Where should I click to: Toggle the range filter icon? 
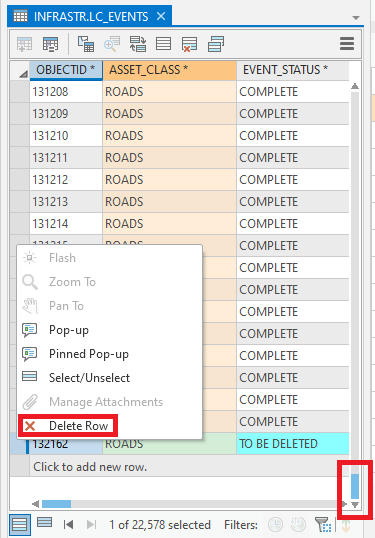click(298, 525)
